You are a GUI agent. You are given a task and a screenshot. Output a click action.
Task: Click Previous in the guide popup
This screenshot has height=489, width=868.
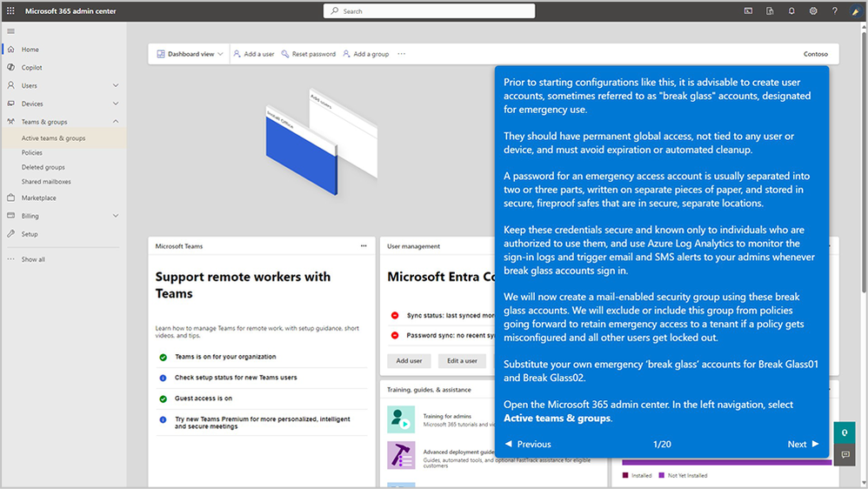pos(528,444)
